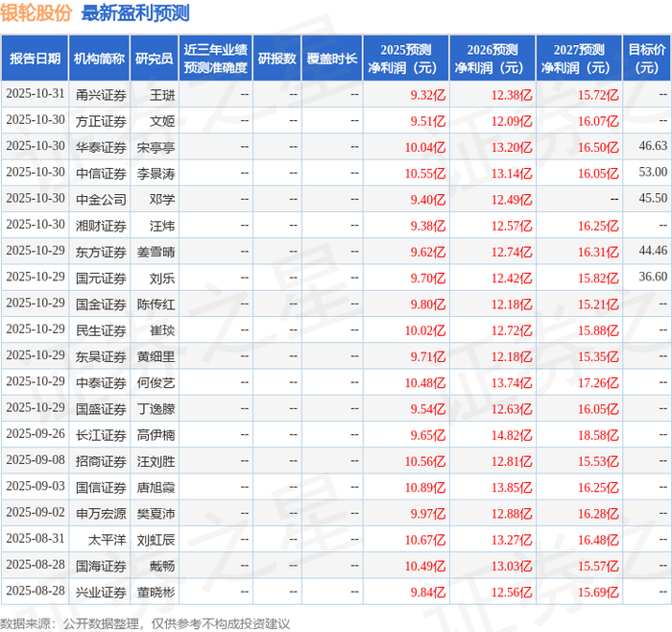The width and height of the screenshot is (672, 632).
Task: Click 2025 profit value 10.89亿
Action: pos(425,487)
